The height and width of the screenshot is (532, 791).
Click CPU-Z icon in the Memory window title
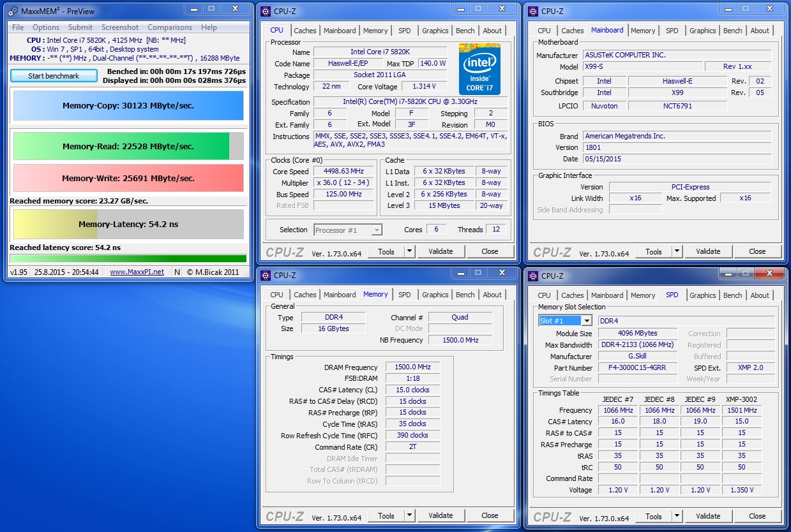click(x=266, y=276)
